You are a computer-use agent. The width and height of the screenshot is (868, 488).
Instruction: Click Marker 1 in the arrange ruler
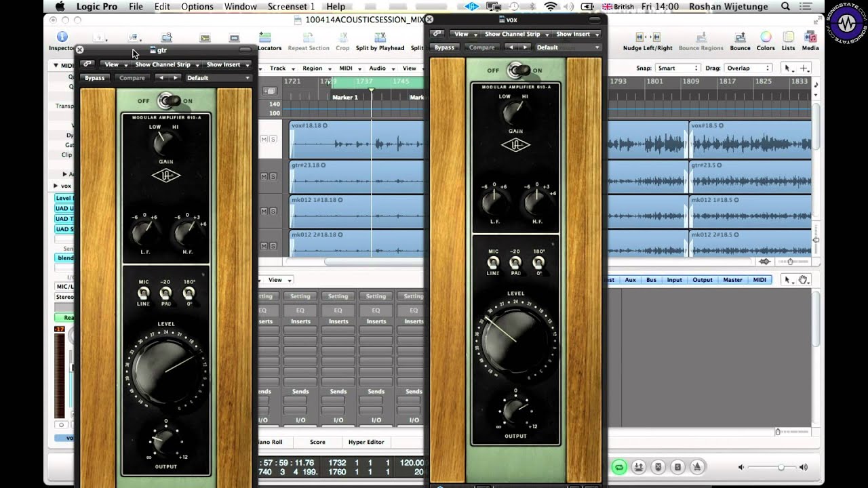(x=346, y=98)
